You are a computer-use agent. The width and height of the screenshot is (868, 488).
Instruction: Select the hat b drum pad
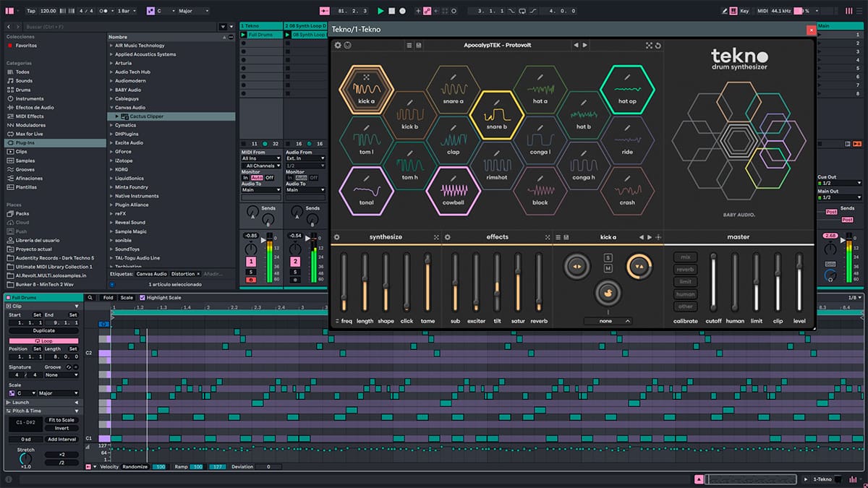(x=584, y=116)
